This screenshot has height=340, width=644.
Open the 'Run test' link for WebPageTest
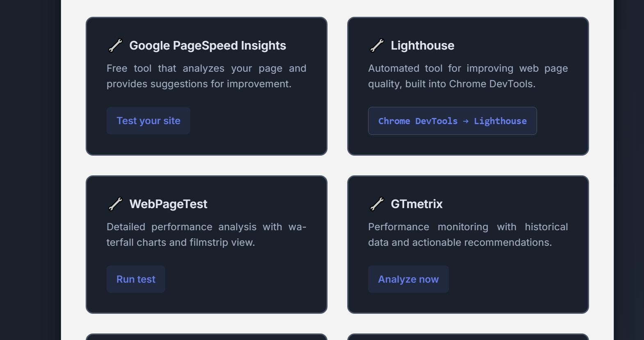tap(136, 279)
